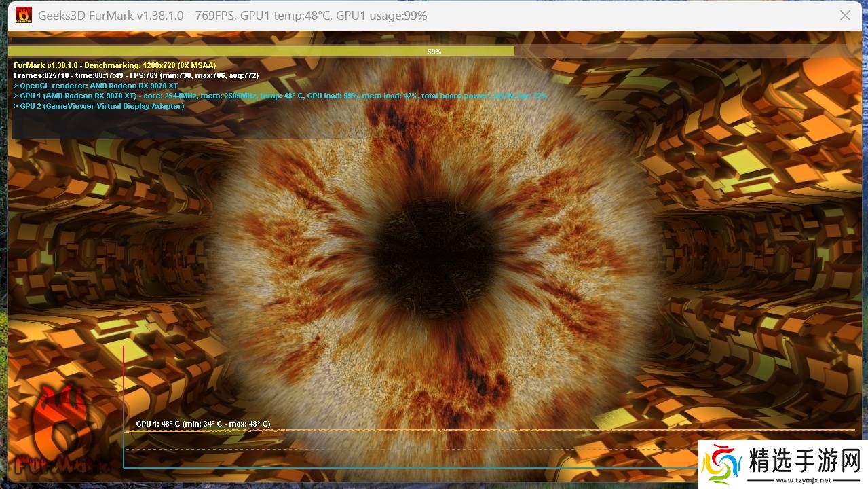
Task: Click the GPU 2 GameViewer Virtual Display line
Action: click(99, 106)
